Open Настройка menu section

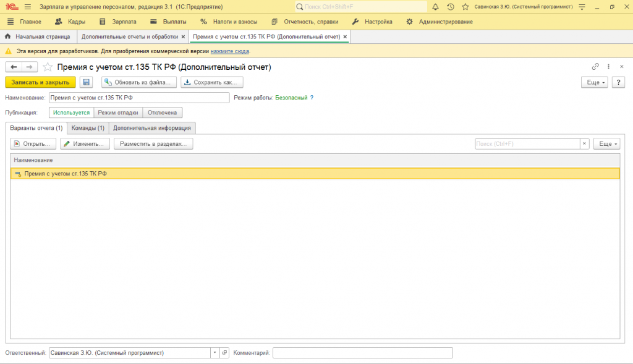point(372,22)
